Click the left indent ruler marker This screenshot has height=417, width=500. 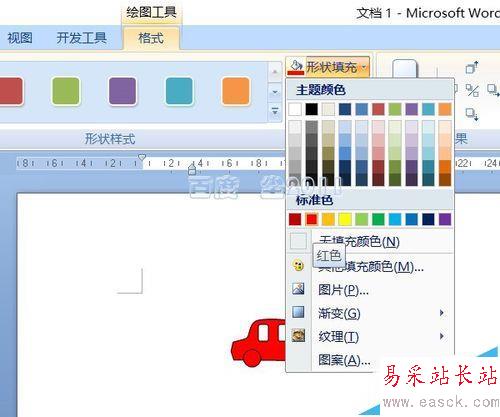coord(192,170)
